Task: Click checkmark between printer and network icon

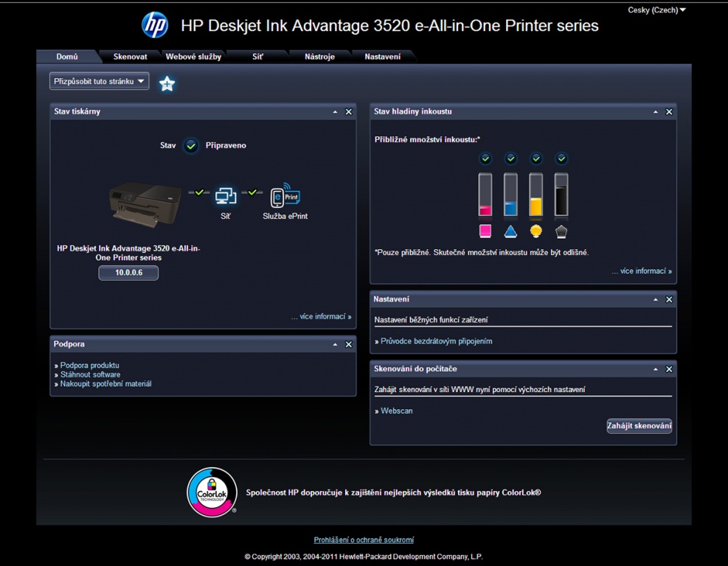Action: (199, 192)
